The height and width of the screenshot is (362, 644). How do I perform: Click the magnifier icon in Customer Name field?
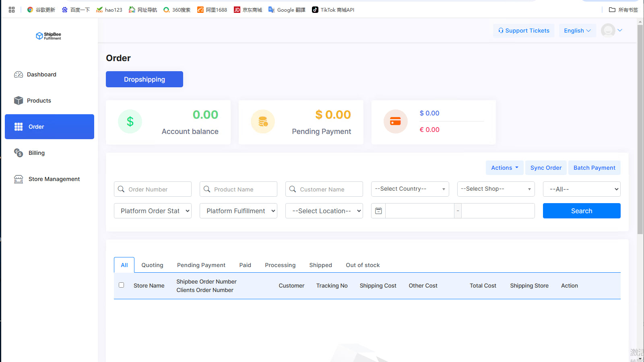[293, 189]
